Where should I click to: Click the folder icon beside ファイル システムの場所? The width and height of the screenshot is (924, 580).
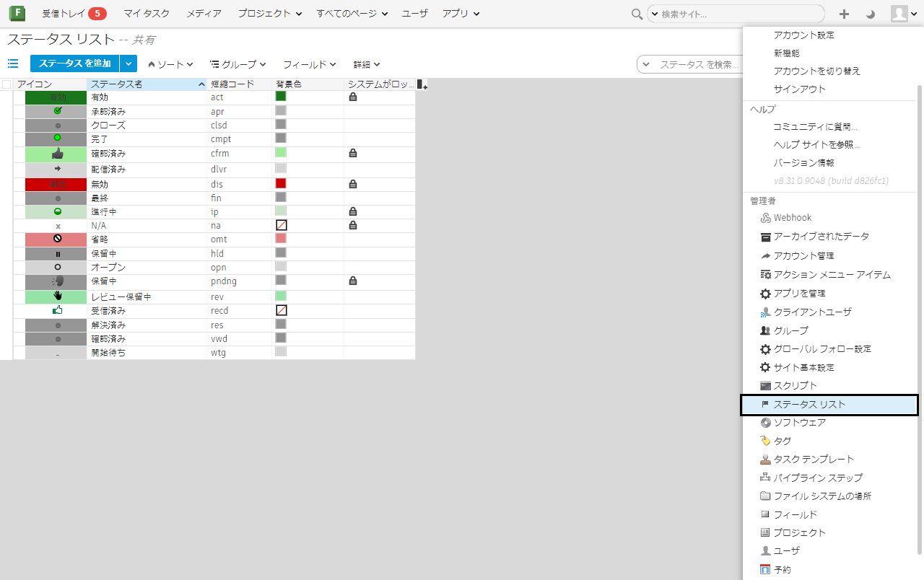pos(766,496)
